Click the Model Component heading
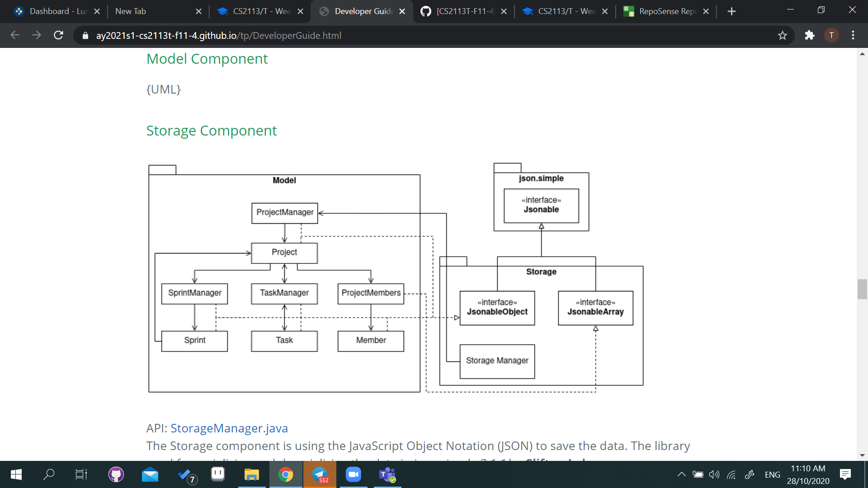The width and height of the screenshot is (868, 488). click(x=207, y=59)
